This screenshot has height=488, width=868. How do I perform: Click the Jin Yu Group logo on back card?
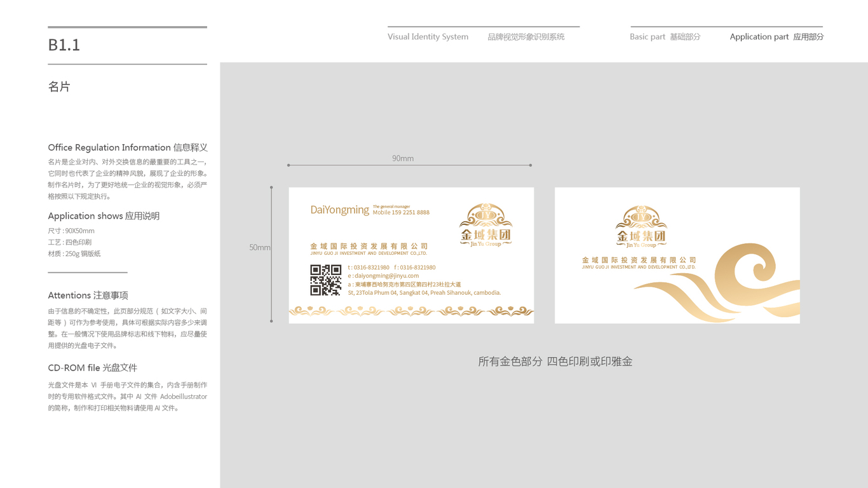pyautogui.click(x=641, y=227)
